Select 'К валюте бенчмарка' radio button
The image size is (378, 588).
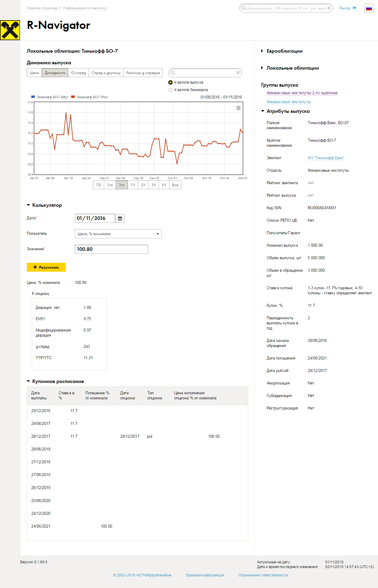tap(171, 90)
